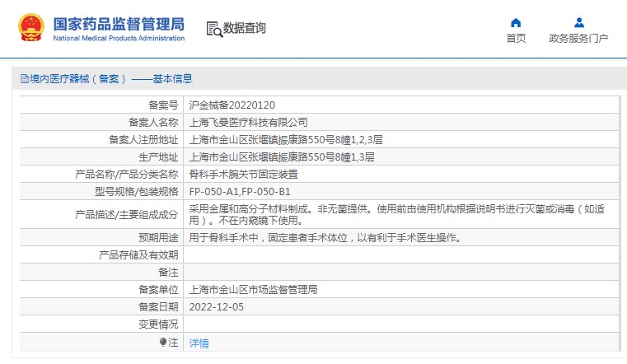Open 政务服务门户 portal link
This screenshot has height=364, width=627.
click(x=578, y=39)
